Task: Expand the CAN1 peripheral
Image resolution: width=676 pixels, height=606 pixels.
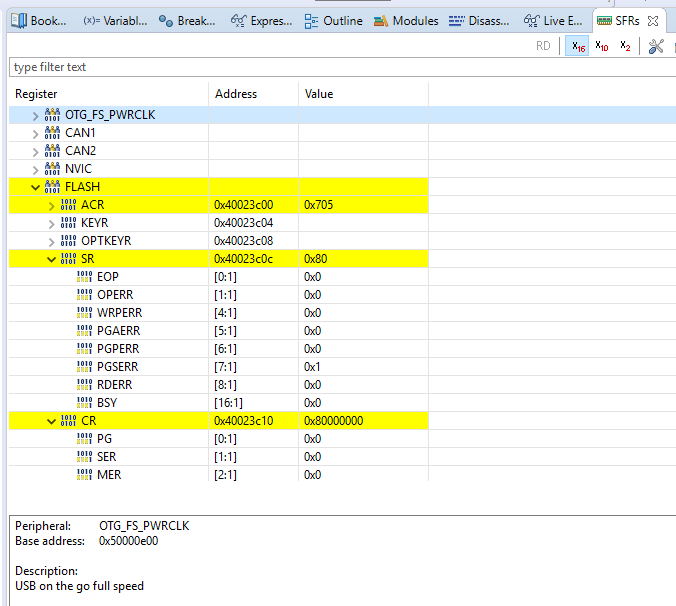Action: [x=35, y=134]
